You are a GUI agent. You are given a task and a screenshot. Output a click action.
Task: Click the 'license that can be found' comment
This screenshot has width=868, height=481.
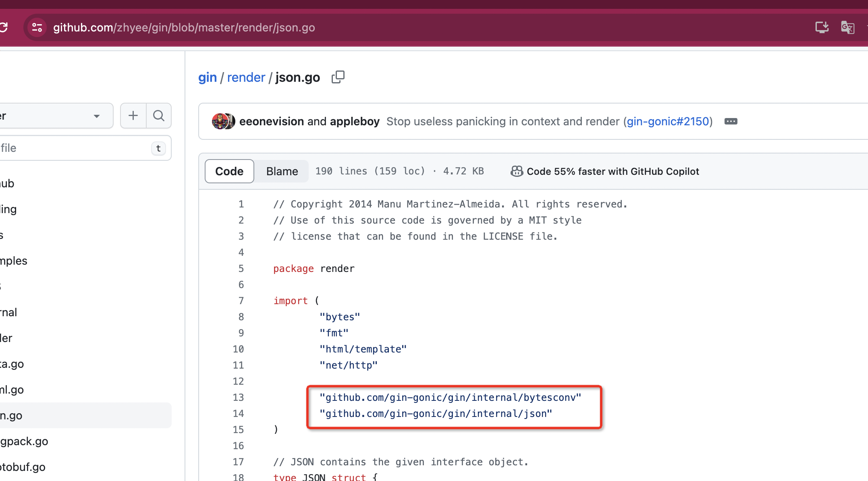pyautogui.click(x=415, y=236)
